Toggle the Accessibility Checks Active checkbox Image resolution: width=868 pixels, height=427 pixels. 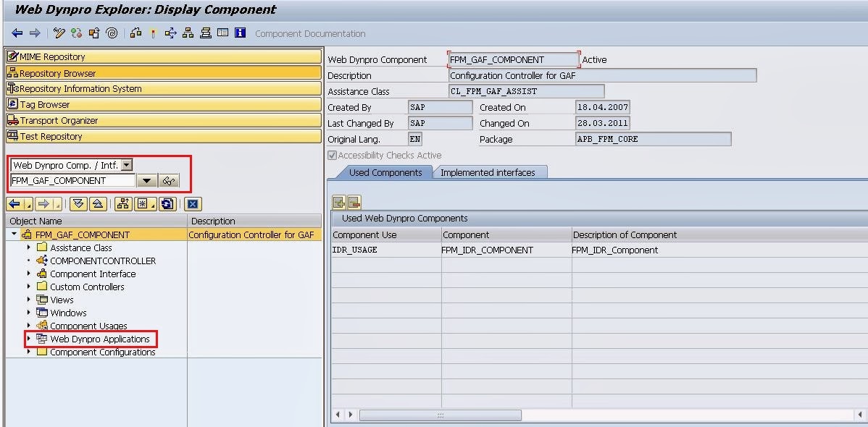point(333,156)
